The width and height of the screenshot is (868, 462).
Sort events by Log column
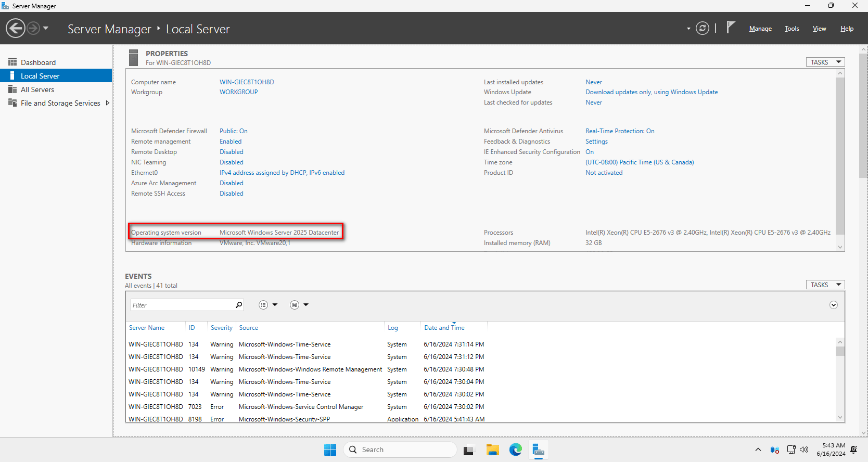(393, 328)
